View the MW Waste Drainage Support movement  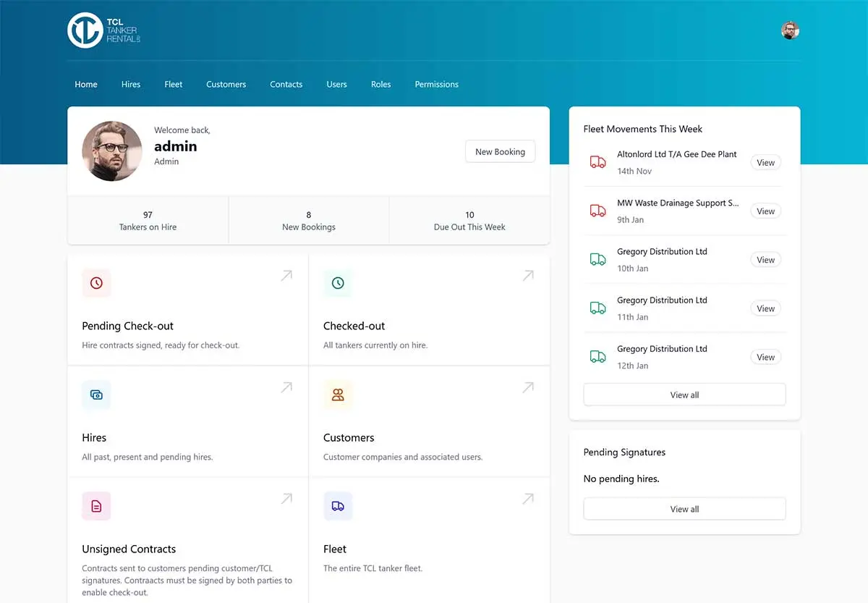pos(765,211)
